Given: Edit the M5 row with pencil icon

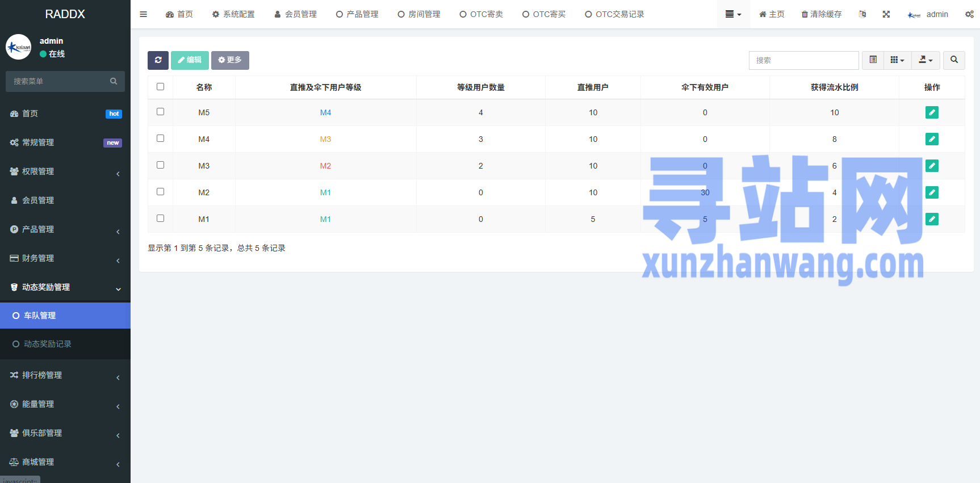Looking at the screenshot, I should click(932, 112).
